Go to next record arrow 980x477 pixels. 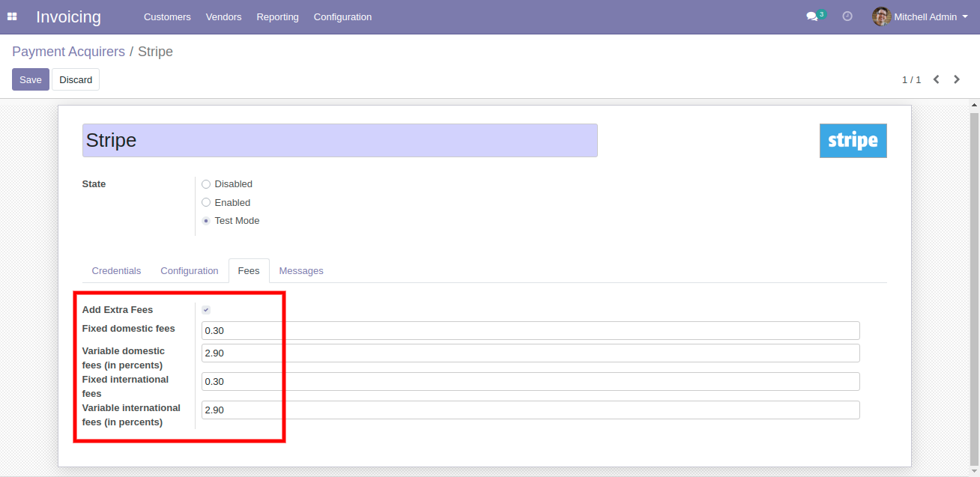pos(957,79)
